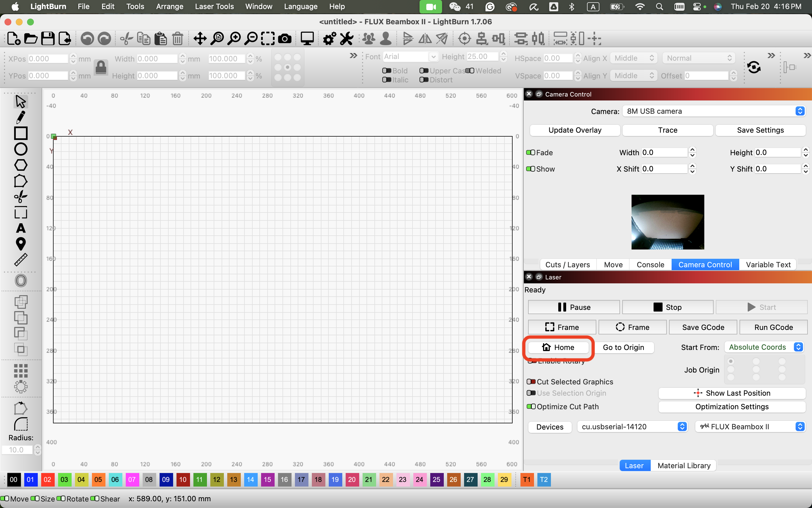
Task: Choose the Ellipse tool
Action: point(21,149)
